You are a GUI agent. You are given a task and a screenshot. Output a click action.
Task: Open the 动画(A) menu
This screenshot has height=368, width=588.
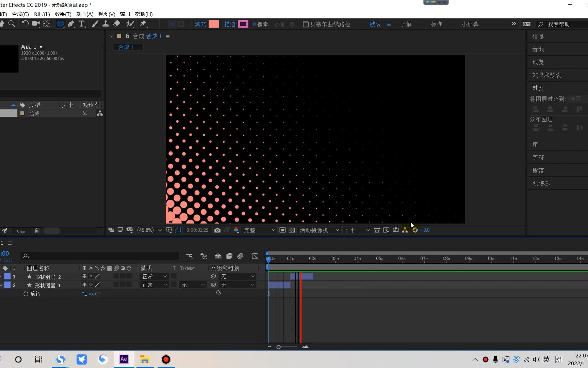pos(85,14)
